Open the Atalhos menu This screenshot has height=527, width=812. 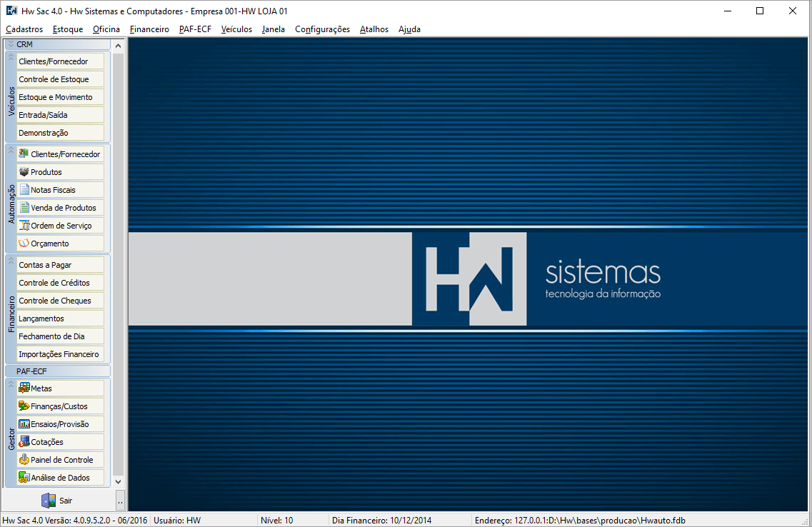pyautogui.click(x=374, y=29)
